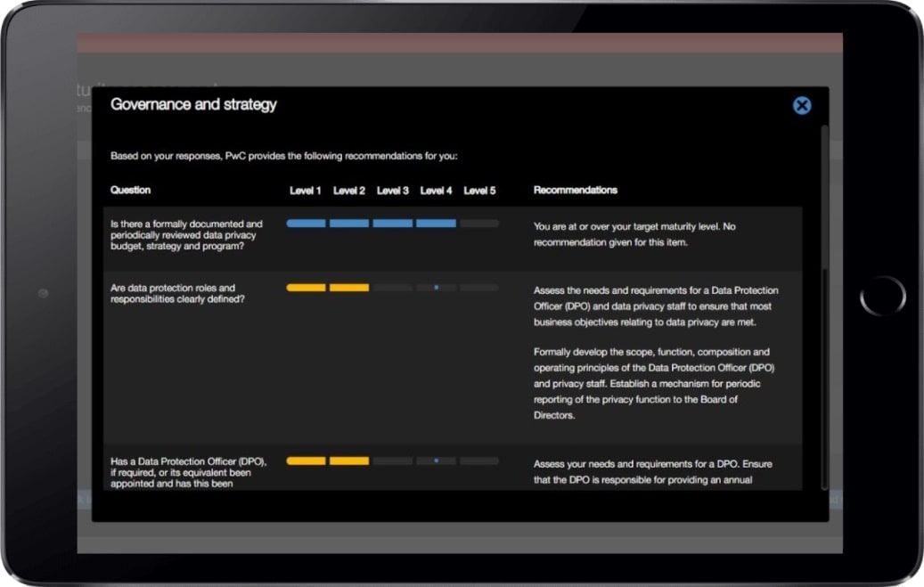The width and height of the screenshot is (924, 587).
Task: Select the yellow Level 2 bar for data protection roles
Action: point(349,288)
